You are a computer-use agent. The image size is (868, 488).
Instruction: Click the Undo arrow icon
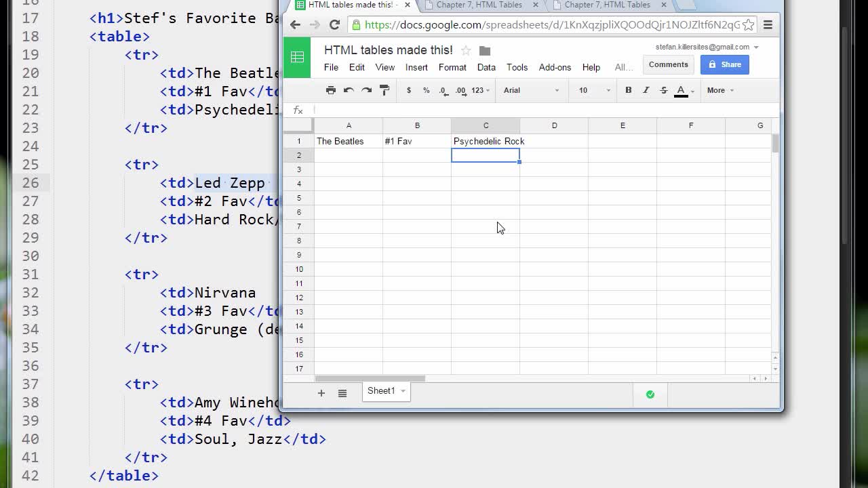(349, 90)
